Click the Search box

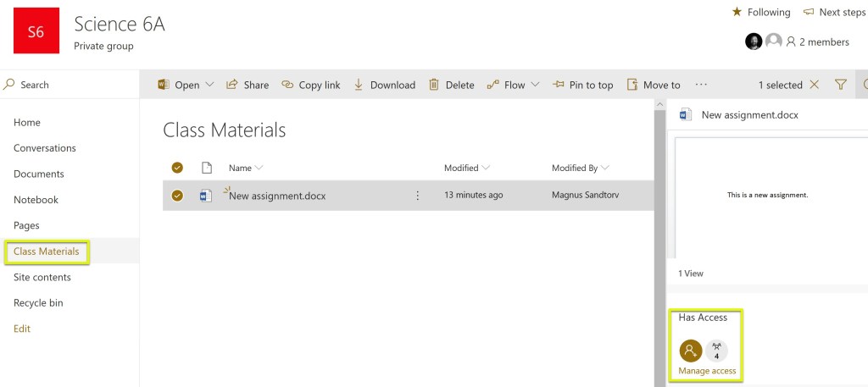pyautogui.click(x=68, y=85)
